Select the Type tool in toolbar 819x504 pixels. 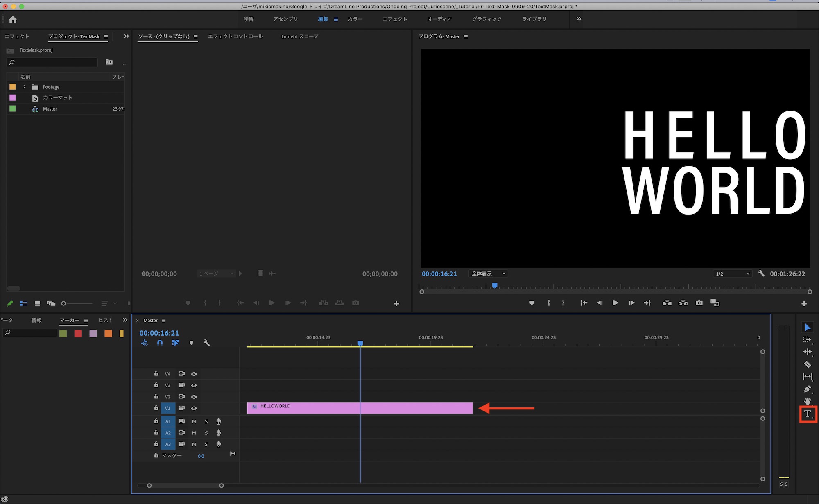pos(807,414)
